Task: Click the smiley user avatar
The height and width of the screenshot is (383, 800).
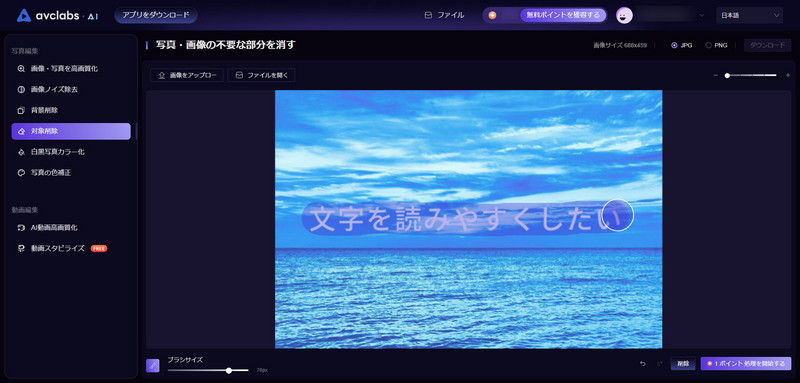Action: pyautogui.click(x=624, y=15)
